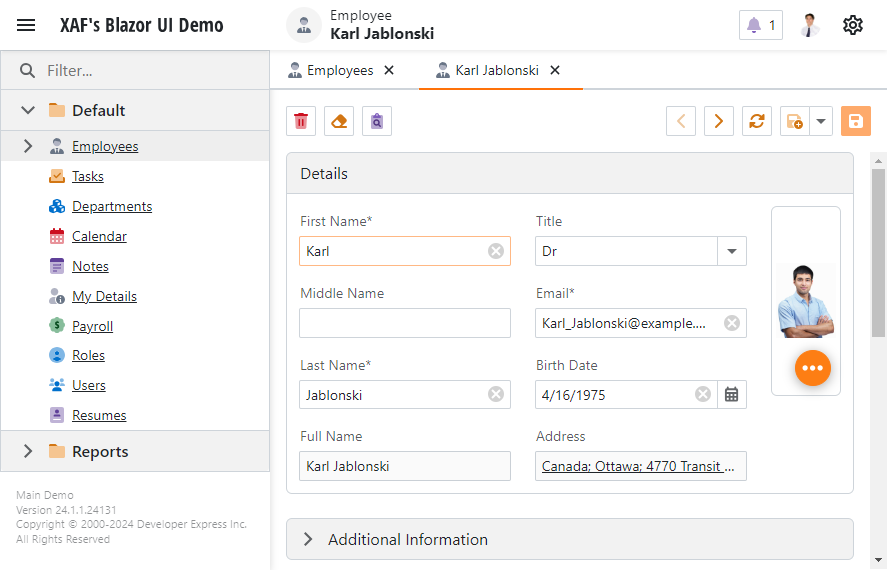The height and width of the screenshot is (570, 887).
Task: Click the New record icon button
Action: tap(795, 121)
